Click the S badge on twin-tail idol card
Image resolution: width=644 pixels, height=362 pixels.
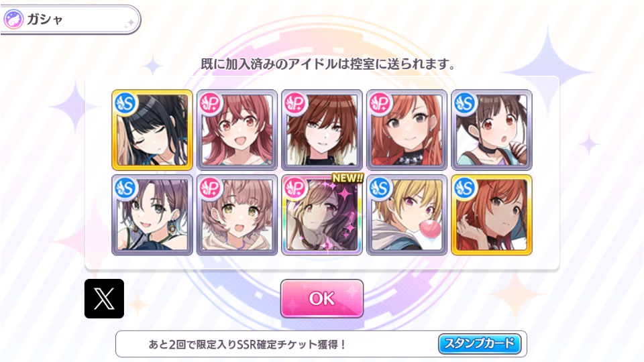pos(466,103)
